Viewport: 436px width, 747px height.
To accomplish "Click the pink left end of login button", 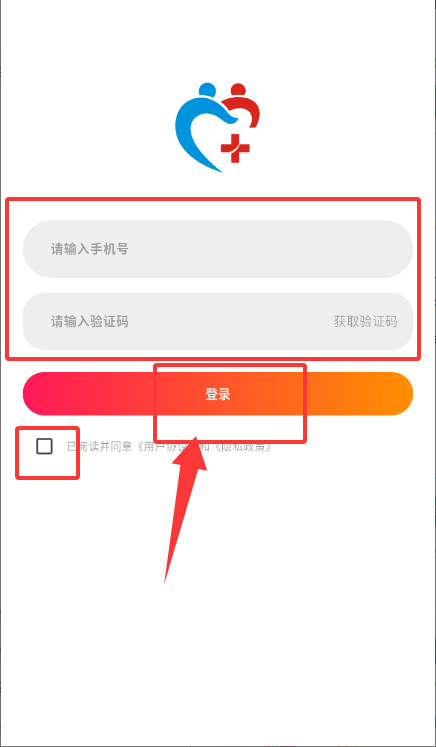I will (x=43, y=394).
